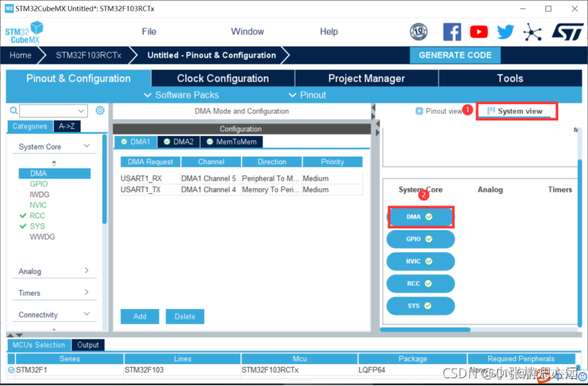Click the green check next to RCC
Viewport: 588px width, 386px height.
pos(23,215)
